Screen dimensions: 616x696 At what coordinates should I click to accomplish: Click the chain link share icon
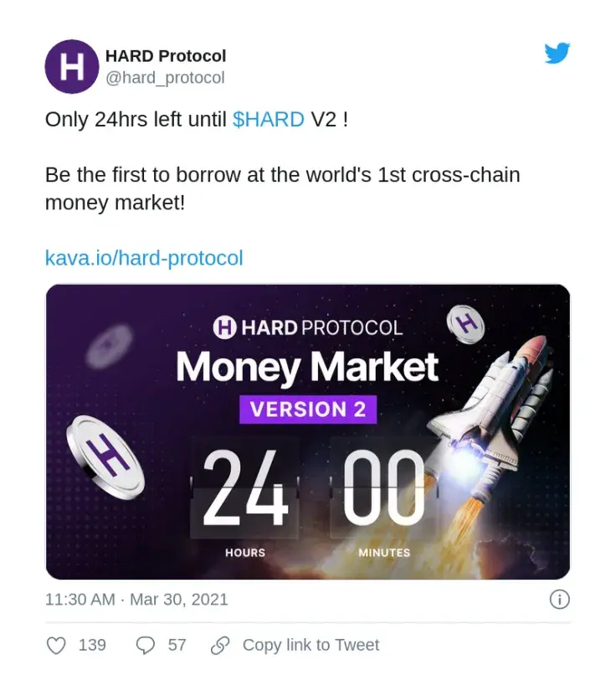point(221,645)
